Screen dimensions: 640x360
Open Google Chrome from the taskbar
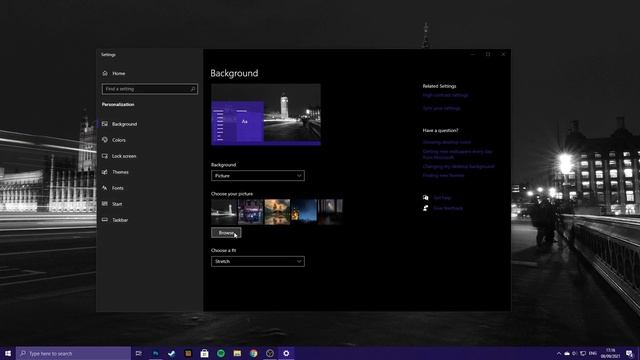[x=253, y=353]
